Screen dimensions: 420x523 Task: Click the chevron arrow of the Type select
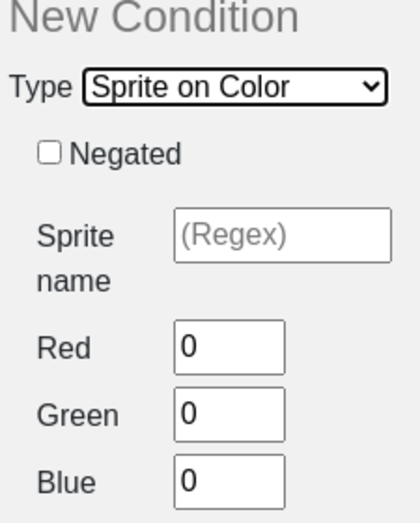click(x=371, y=87)
